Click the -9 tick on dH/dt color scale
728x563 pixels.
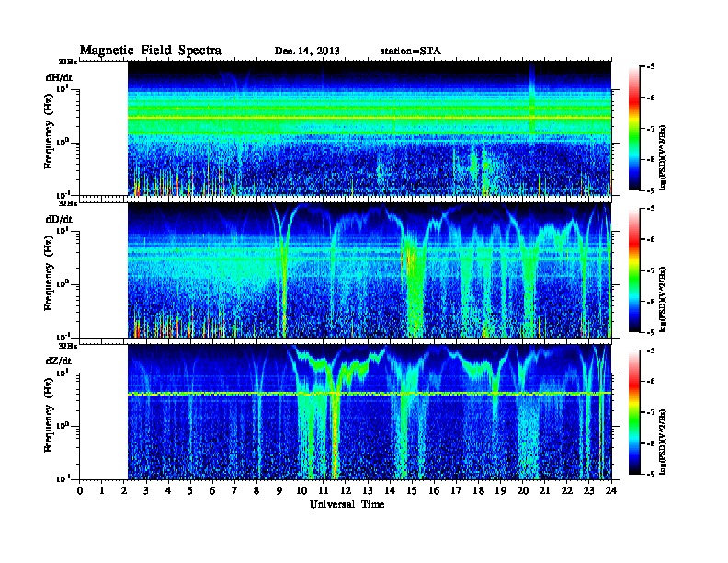pyautogui.click(x=651, y=190)
